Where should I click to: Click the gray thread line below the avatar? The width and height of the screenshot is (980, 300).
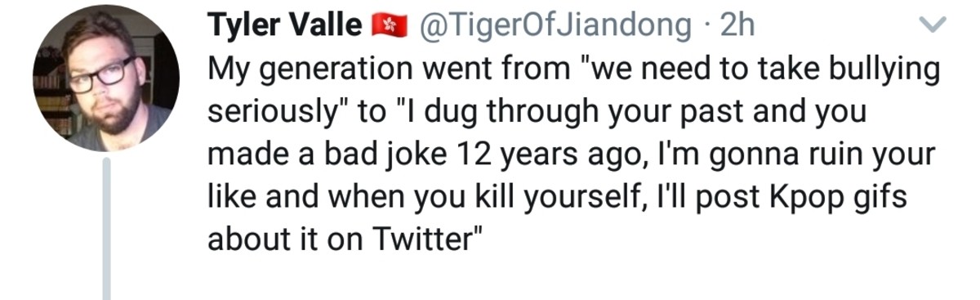pyautogui.click(x=106, y=230)
